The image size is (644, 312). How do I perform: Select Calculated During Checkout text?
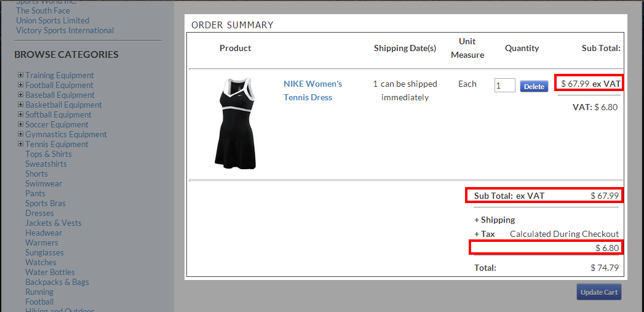[x=564, y=234]
